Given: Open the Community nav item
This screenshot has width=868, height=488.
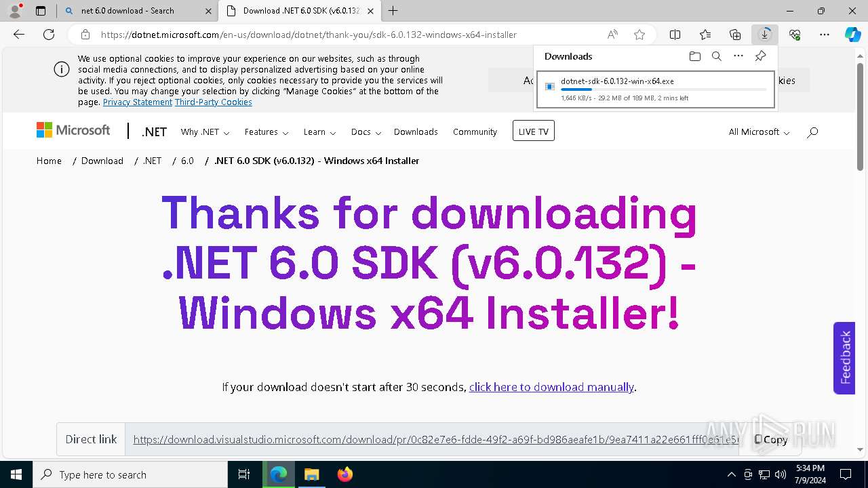Looking at the screenshot, I should (475, 132).
